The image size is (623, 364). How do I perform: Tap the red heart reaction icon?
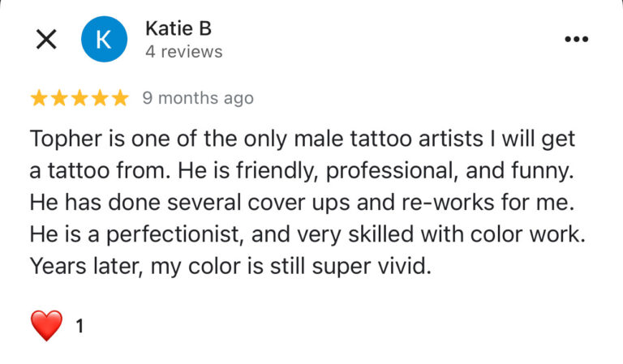coord(46,326)
